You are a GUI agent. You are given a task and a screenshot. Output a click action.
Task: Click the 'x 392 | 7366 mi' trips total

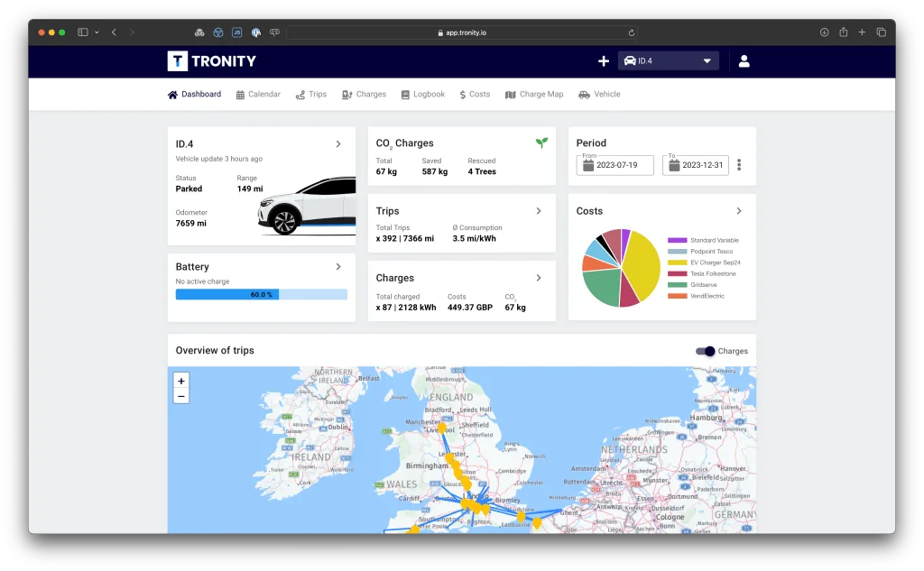click(x=405, y=239)
